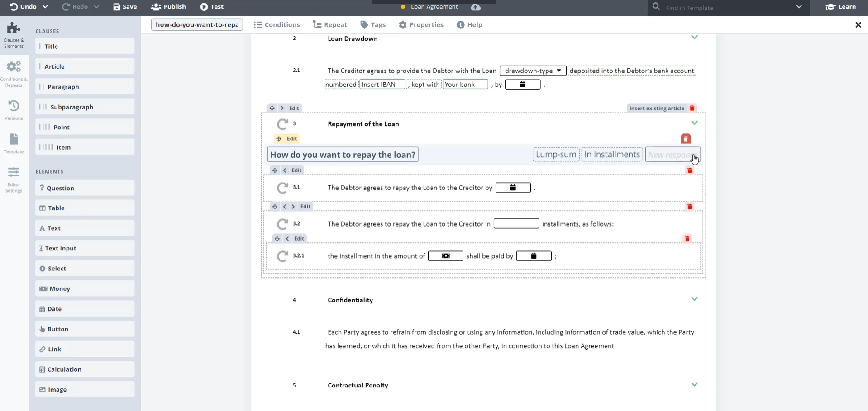Click Insert existing article button
The image size is (868, 411).
[657, 108]
